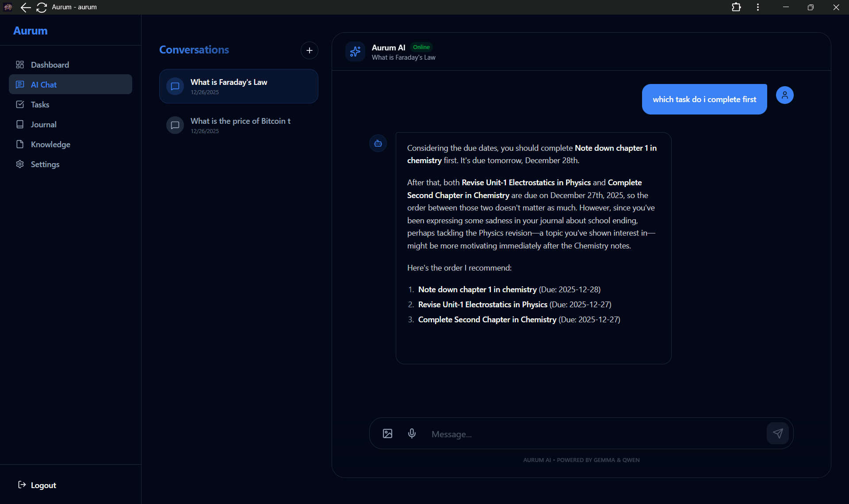
Task: Click the Knowledge document icon
Action: tap(19, 144)
